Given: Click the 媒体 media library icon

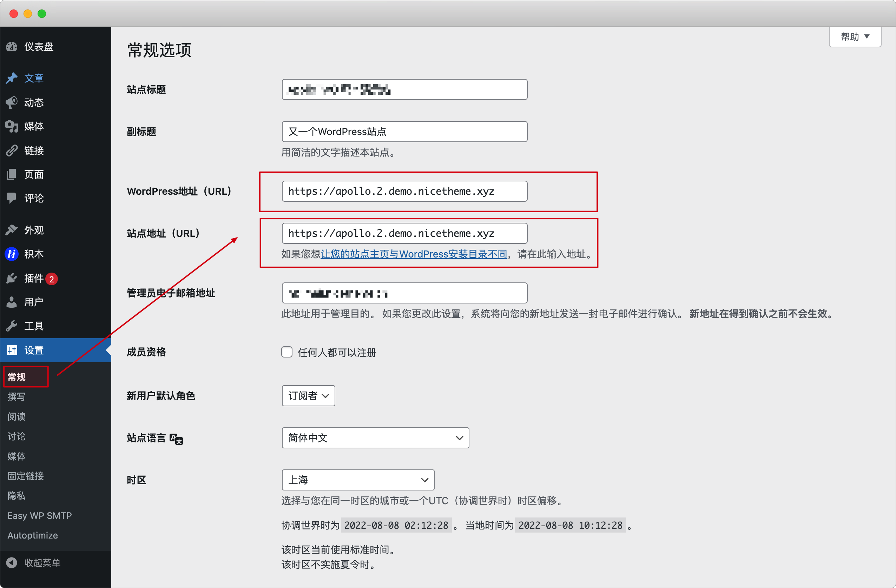Looking at the screenshot, I should (12, 126).
